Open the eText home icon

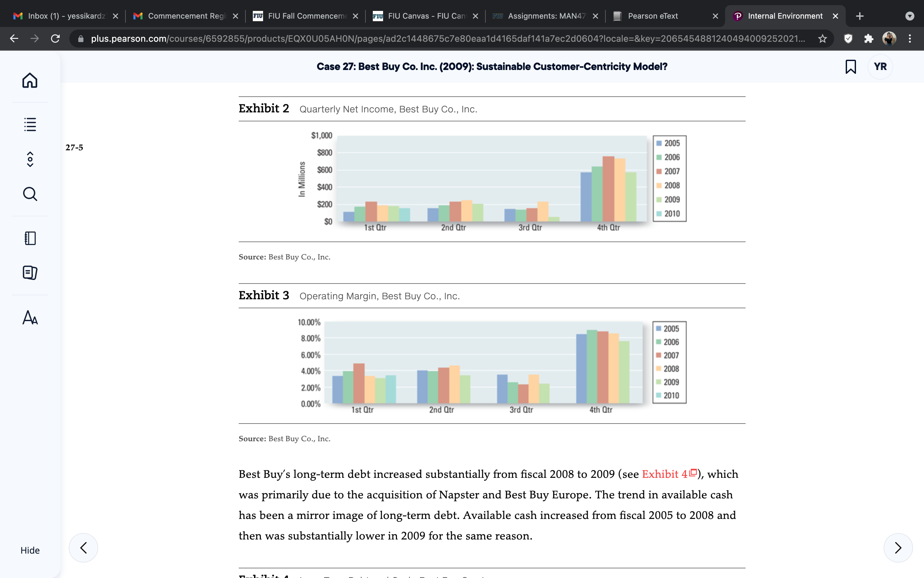click(30, 80)
